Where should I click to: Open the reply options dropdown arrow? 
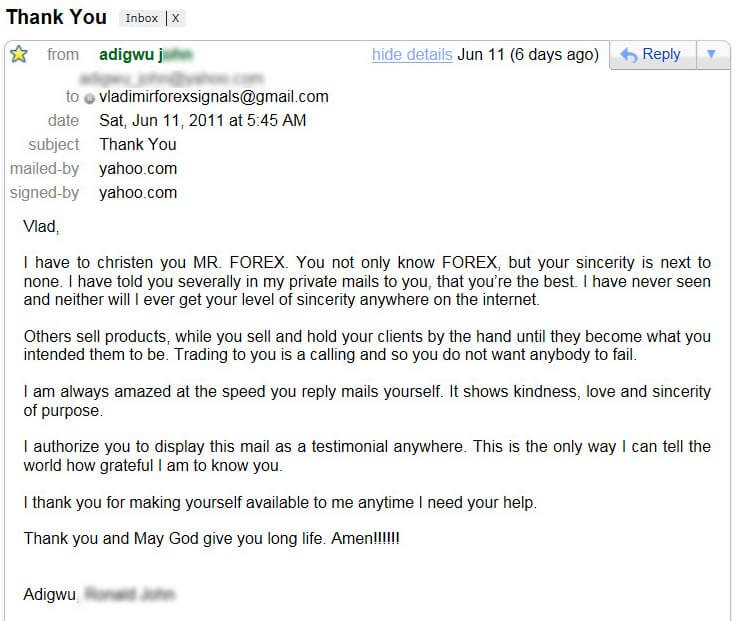(712, 55)
